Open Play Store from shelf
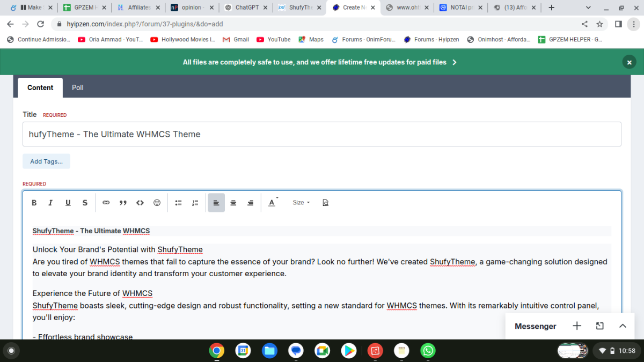 coord(348,351)
